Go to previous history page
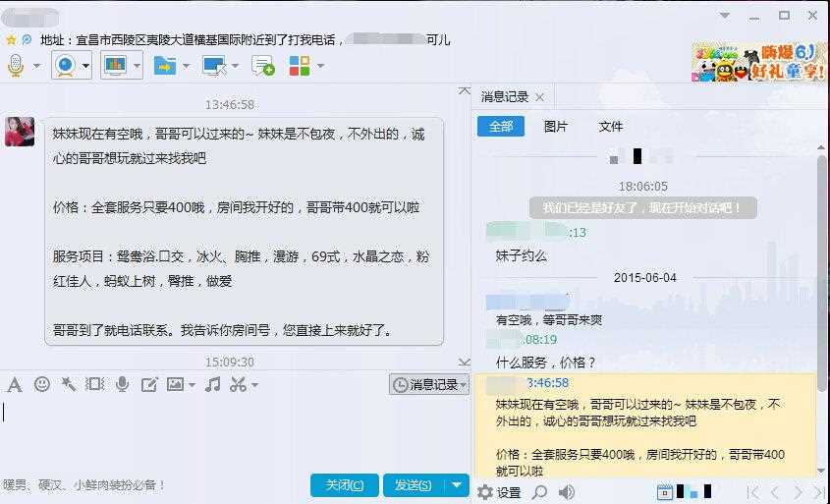The width and height of the screenshot is (830, 504). click(x=775, y=492)
